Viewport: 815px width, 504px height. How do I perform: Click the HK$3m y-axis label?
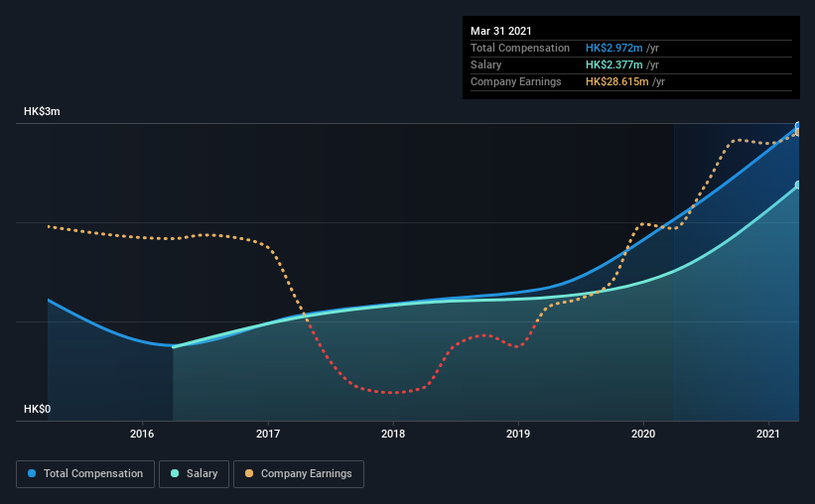pyautogui.click(x=42, y=112)
